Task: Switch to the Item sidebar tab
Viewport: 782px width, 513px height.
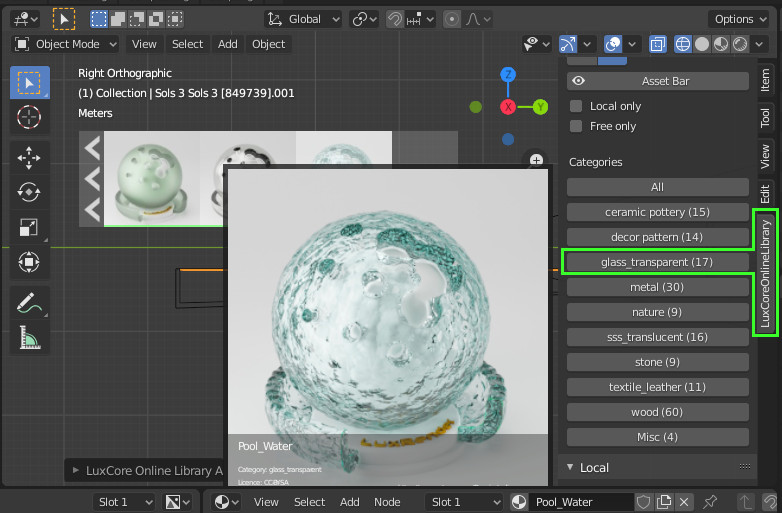Action: 765,80
